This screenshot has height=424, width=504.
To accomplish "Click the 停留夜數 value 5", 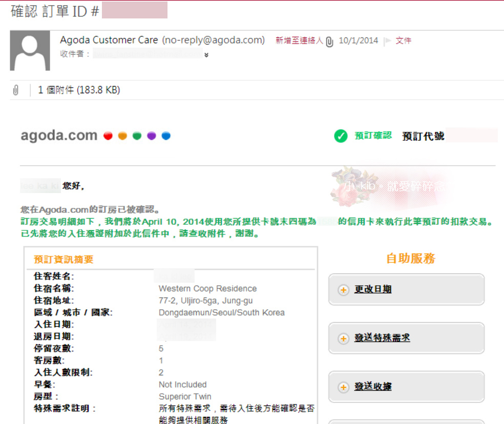I will [161, 349].
